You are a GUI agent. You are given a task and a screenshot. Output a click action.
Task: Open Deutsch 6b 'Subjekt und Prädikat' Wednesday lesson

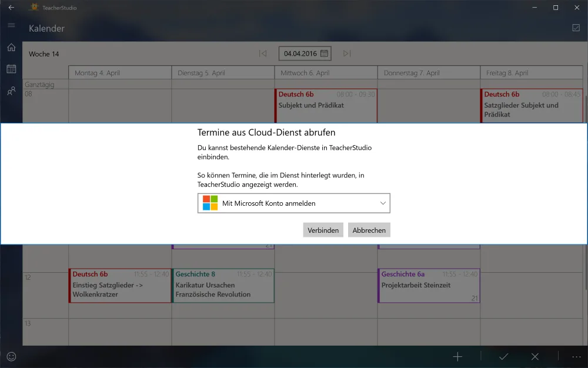point(326,106)
